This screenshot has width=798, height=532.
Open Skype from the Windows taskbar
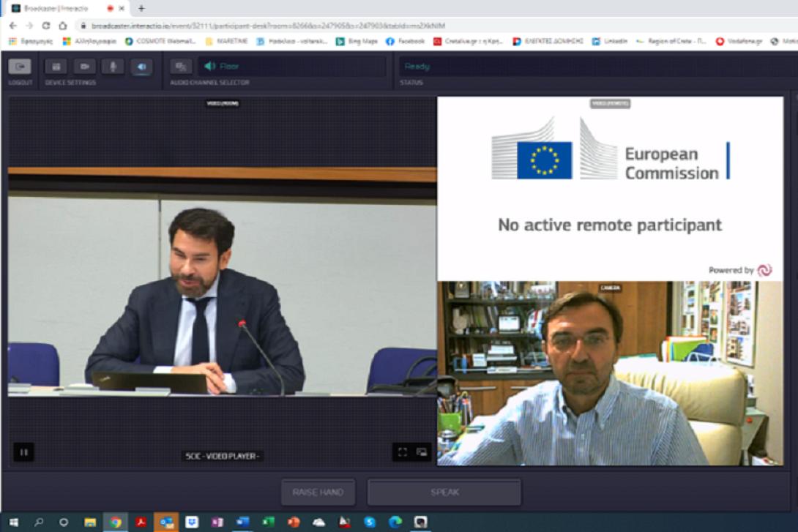(370, 522)
